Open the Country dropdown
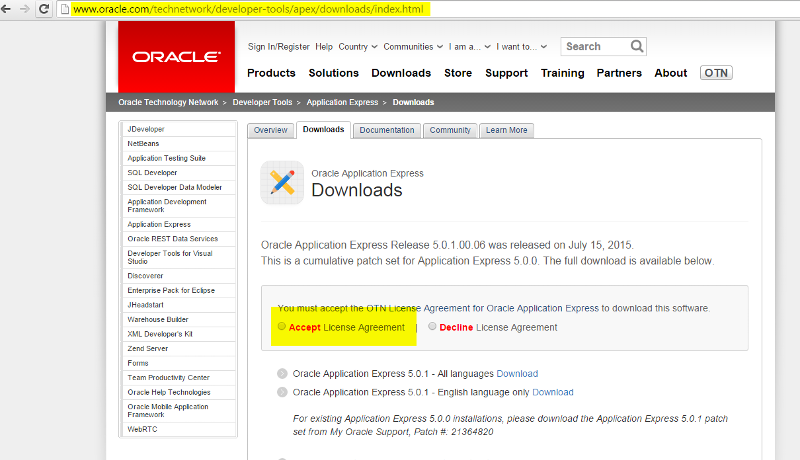800x460 pixels. coord(358,46)
